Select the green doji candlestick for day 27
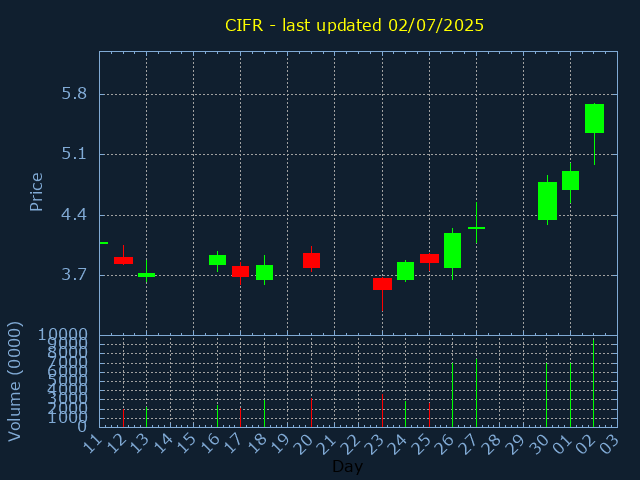 476,228
